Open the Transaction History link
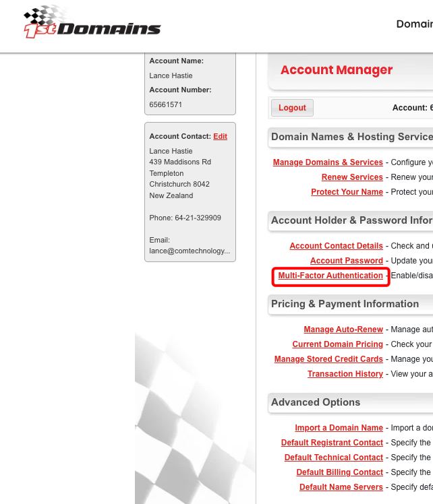Image resolution: width=433 pixels, height=504 pixels. tap(345, 374)
